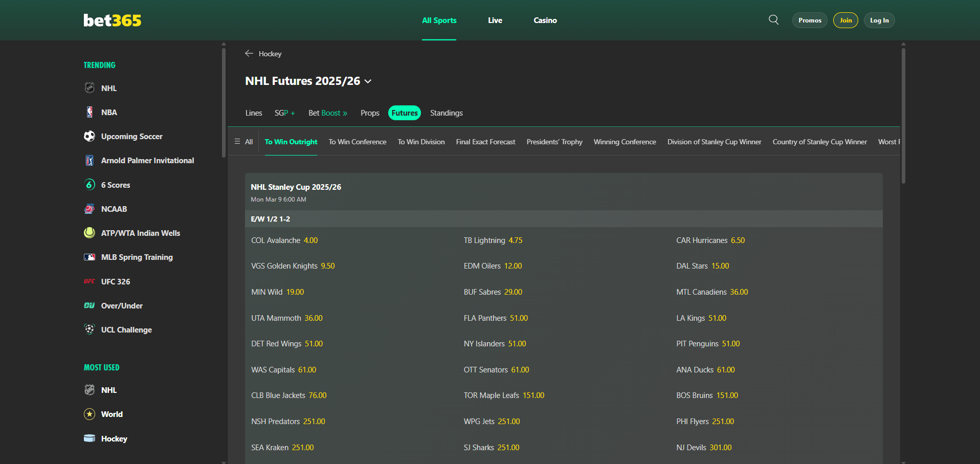The width and height of the screenshot is (980, 464).
Task: Select the ATP/WTA Indian Wells tennis icon
Action: [x=89, y=233]
